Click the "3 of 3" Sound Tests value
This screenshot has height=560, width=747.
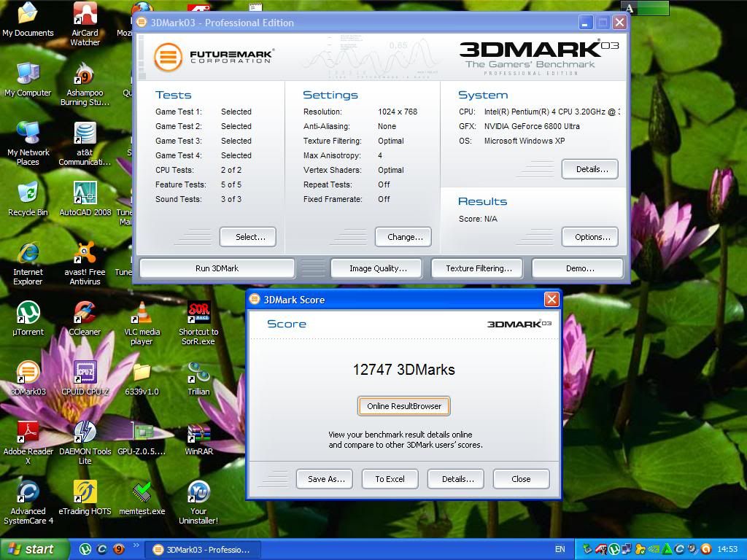pos(231,199)
